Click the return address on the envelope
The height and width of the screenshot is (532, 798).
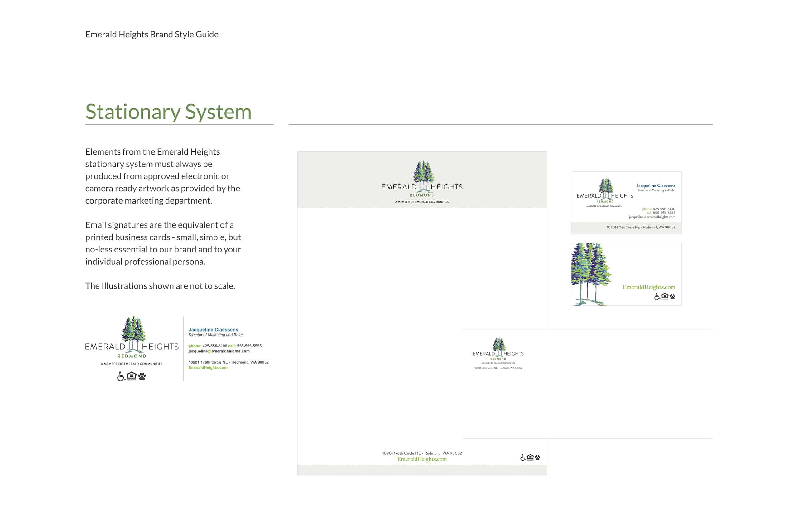pos(498,368)
